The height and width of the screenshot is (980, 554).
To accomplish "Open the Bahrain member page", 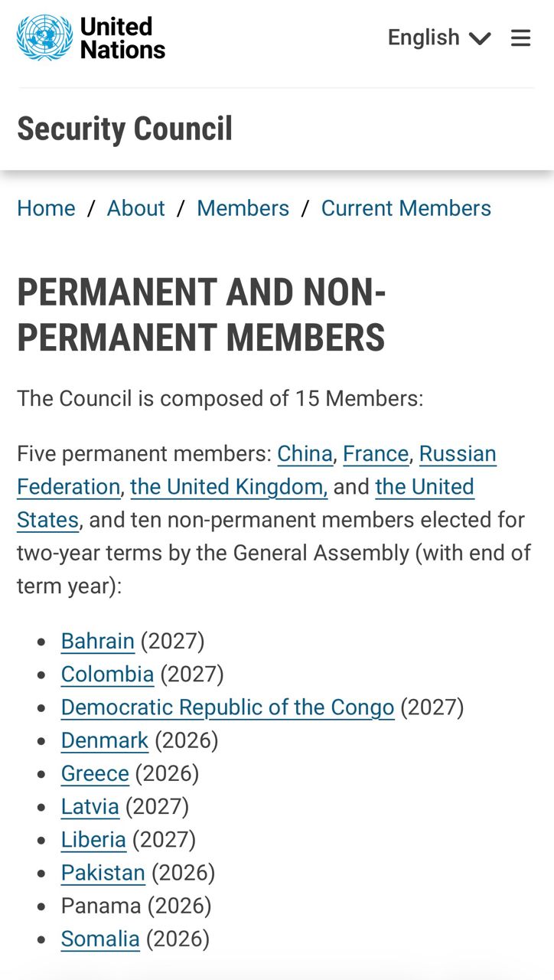I will [x=98, y=641].
